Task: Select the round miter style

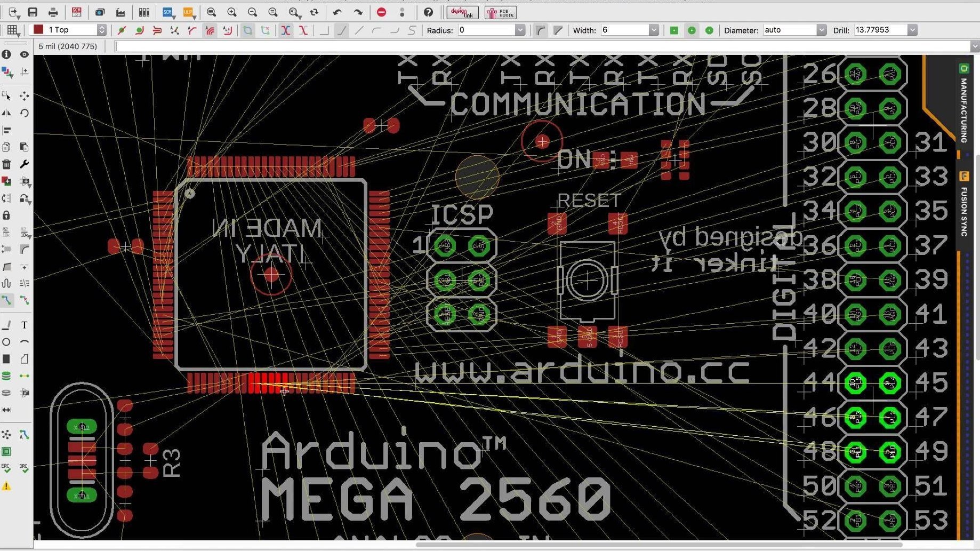Action: pos(541,30)
